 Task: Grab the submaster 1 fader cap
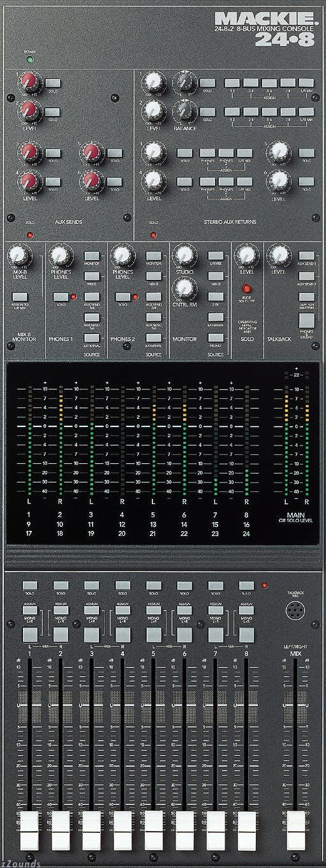(30, 831)
